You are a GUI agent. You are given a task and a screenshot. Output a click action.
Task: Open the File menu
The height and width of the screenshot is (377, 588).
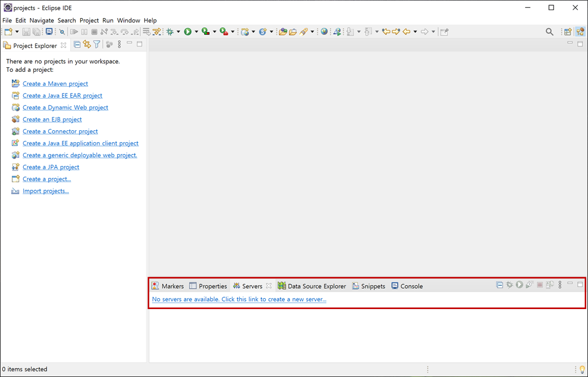coord(7,20)
